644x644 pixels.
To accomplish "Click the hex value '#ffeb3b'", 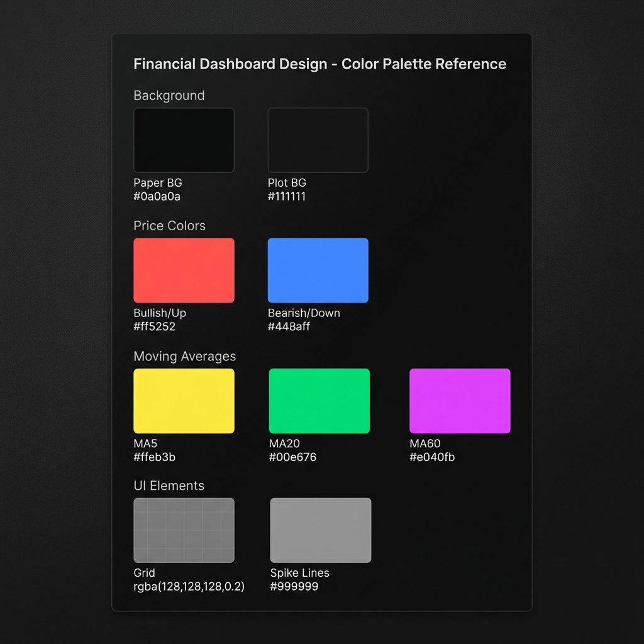I will (x=155, y=457).
